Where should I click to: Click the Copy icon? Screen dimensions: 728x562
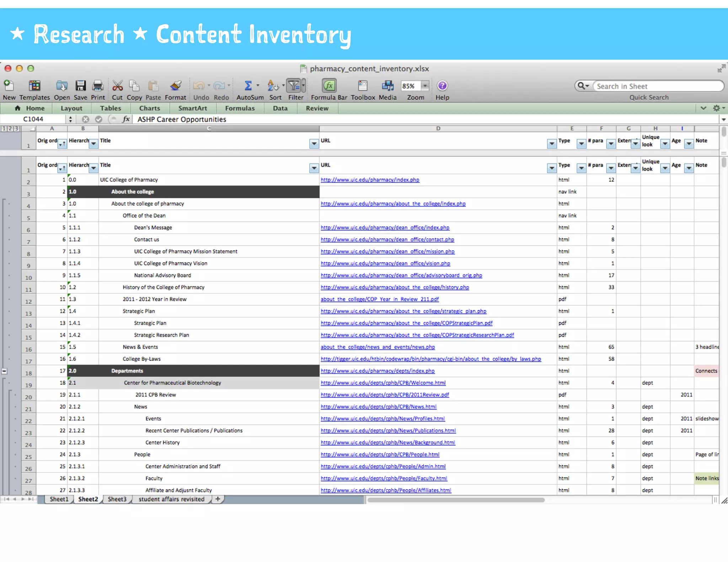click(x=134, y=86)
